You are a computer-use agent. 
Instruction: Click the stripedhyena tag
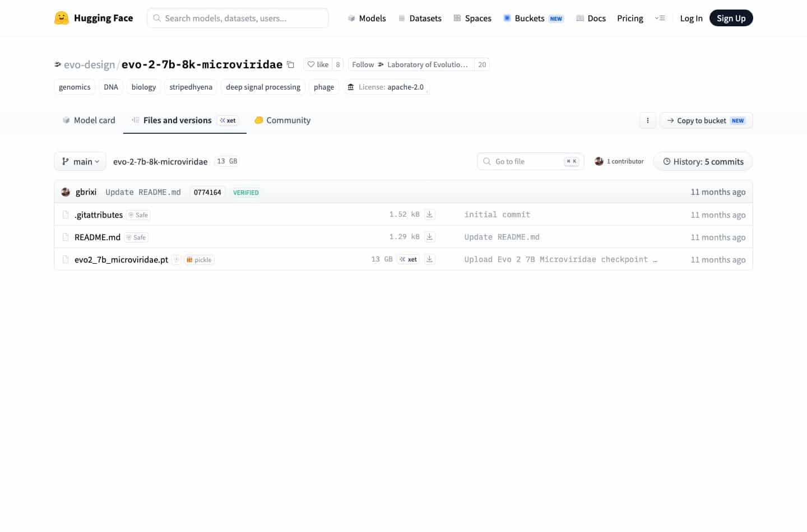point(191,87)
